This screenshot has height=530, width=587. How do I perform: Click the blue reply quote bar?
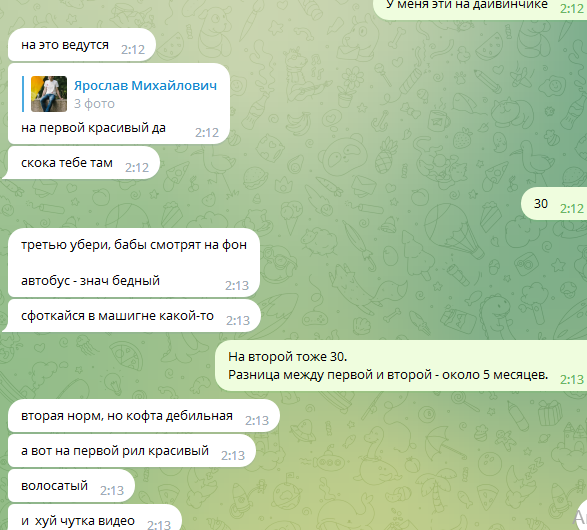(x=23, y=94)
